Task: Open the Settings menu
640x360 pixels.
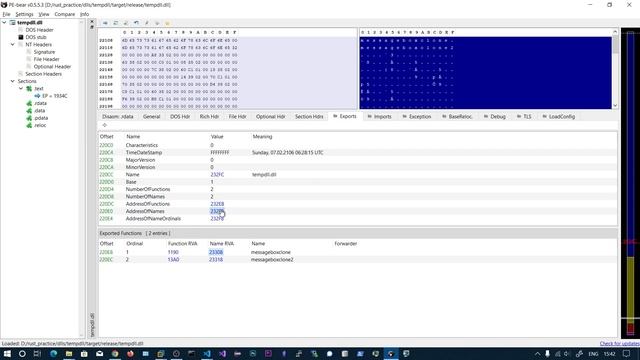Action: [24, 14]
